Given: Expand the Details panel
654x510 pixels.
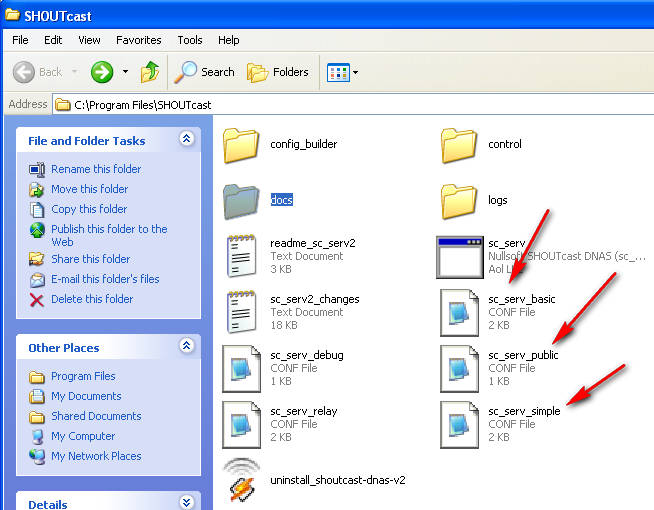Looking at the screenshot, I should (x=186, y=502).
